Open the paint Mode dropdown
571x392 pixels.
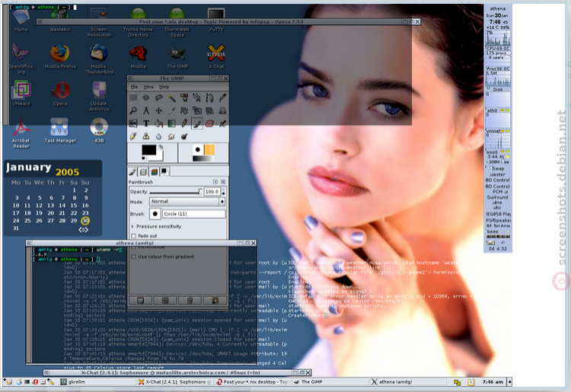(x=187, y=201)
